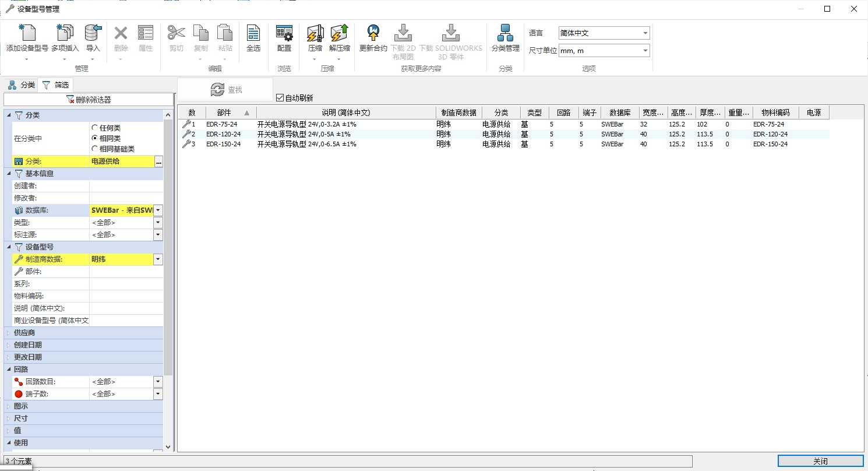The width and height of the screenshot is (868, 471).
Task: Click the 部件 filter input field
Action: (x=125, y=272)
